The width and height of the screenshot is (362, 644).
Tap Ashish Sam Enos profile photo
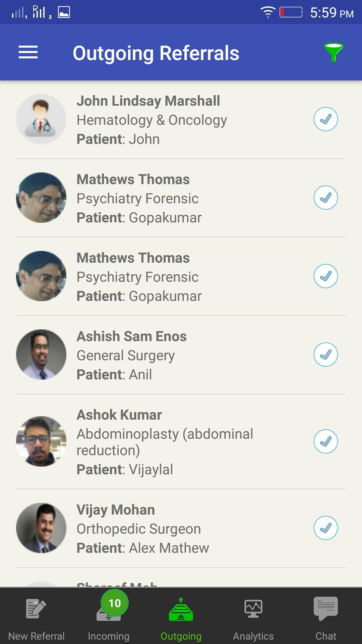(41, 355)
